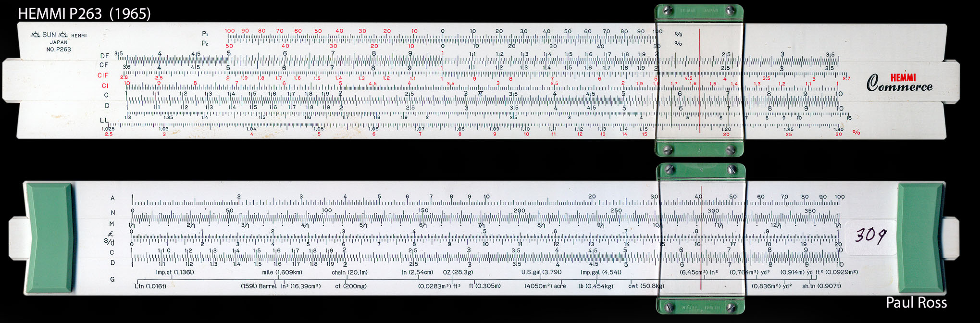This screenshot has height=323, width=980.
Task: Click the "(0.836m²) yd²" conversion label
Action: [x=772, y=286]
